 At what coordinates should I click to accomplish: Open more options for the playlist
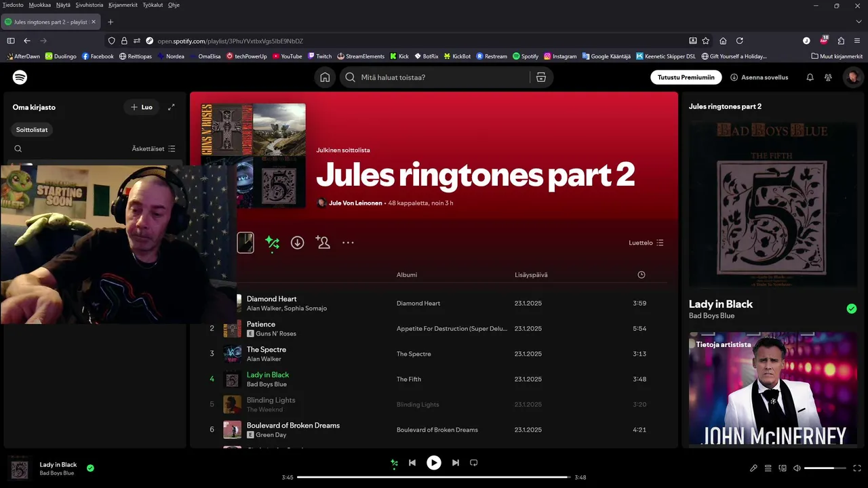coord(348,243)
